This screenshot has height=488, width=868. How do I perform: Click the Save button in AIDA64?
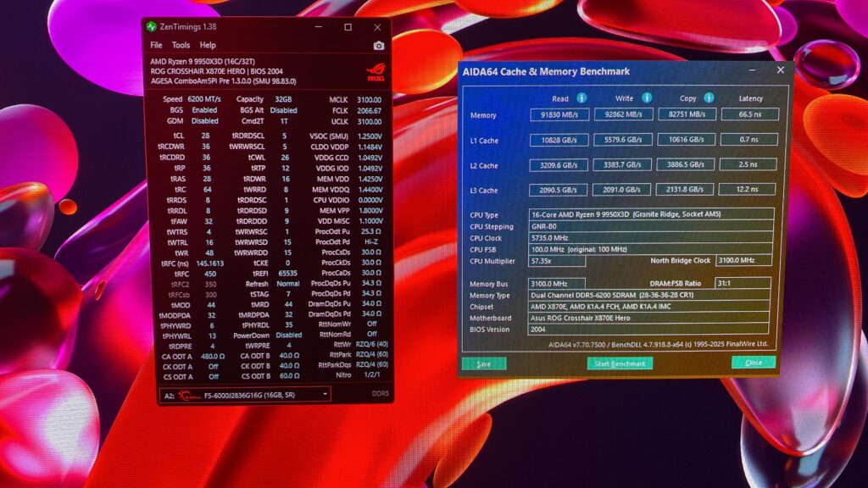[x=484, y=364]
